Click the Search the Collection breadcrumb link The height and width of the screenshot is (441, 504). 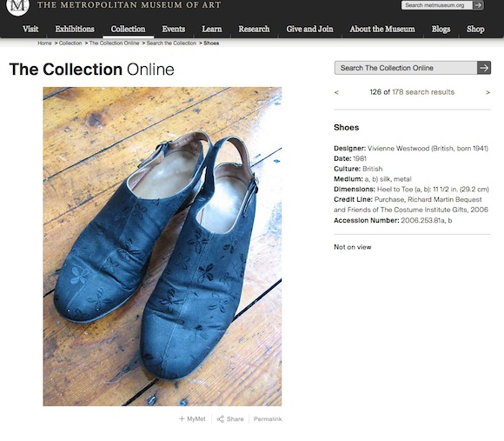coord(171,43)
